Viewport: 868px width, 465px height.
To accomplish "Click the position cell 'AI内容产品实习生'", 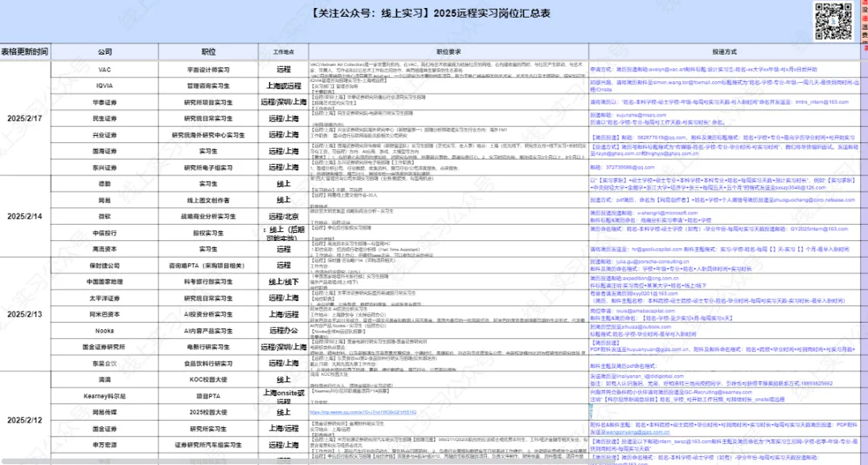I will 208,331.
